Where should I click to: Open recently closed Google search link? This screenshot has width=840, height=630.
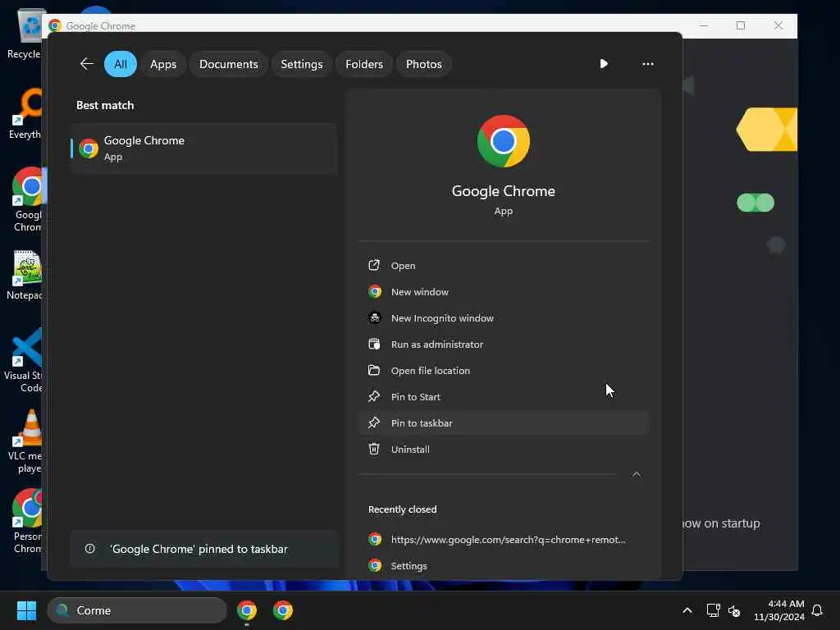click(x=503, y=540)
